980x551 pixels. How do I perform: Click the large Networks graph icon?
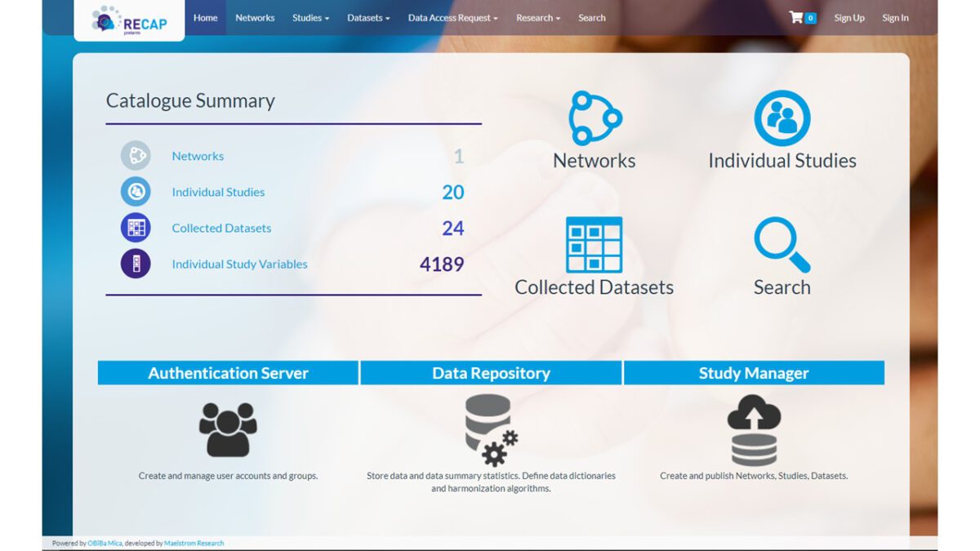click(595, 118)
